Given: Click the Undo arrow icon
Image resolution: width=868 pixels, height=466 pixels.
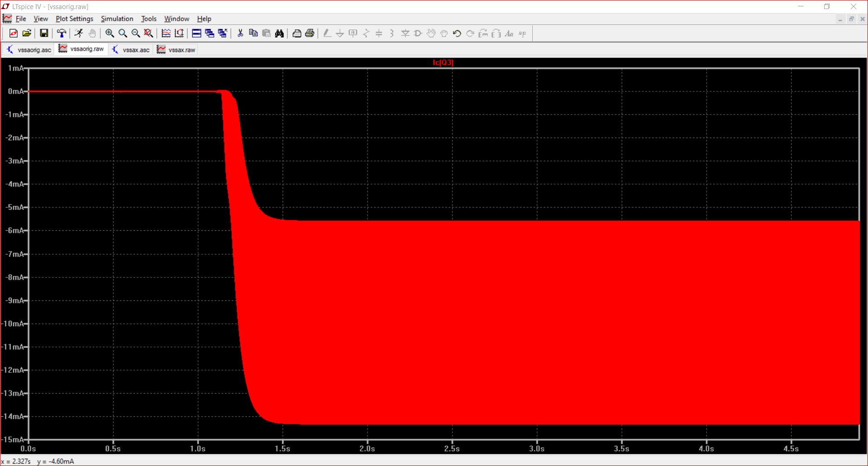Looking at the screenshot, I should 457,33.
